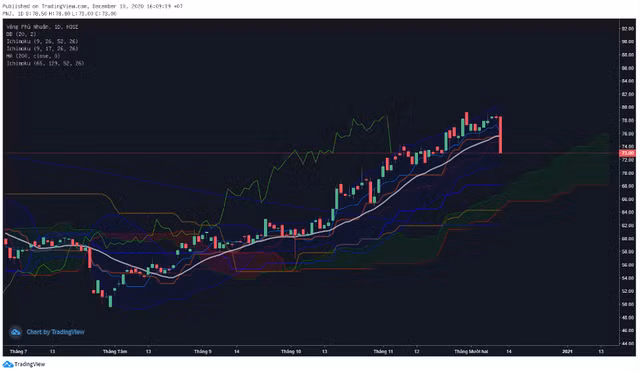Screen dimensions: 640x372
Task: Click 'Tháng 9' on the time axis
Action: coord(203,351)
